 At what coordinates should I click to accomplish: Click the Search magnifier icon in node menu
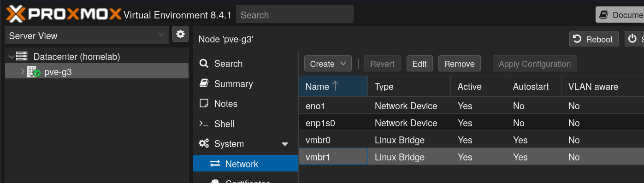point(204,64)
